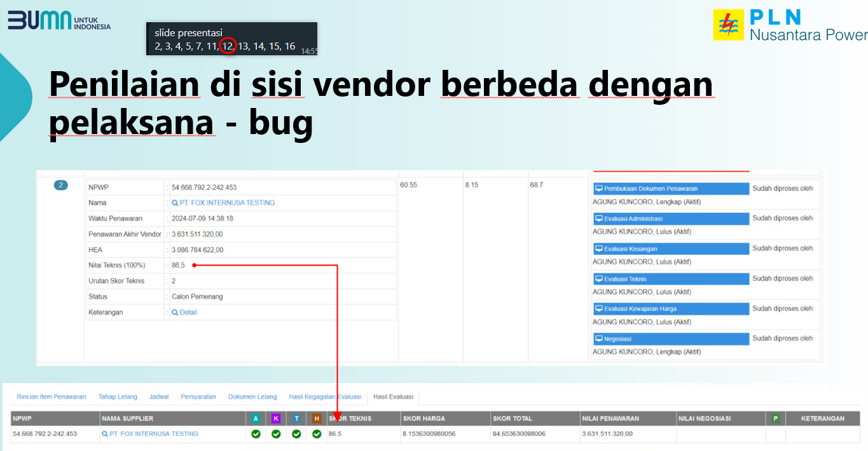
Task: Open Hasil Kegagalan Evaluasi tab
Action: coord(325,397)
